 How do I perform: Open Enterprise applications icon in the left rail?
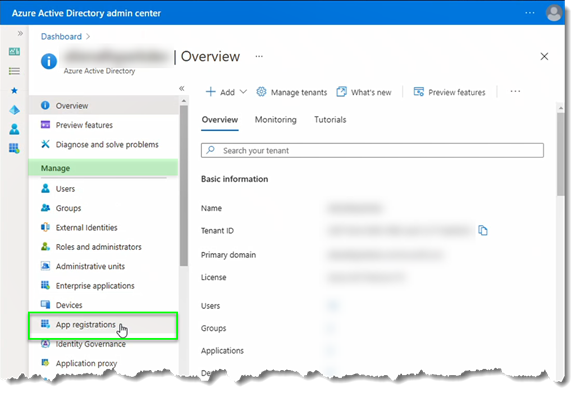[14, 148]
